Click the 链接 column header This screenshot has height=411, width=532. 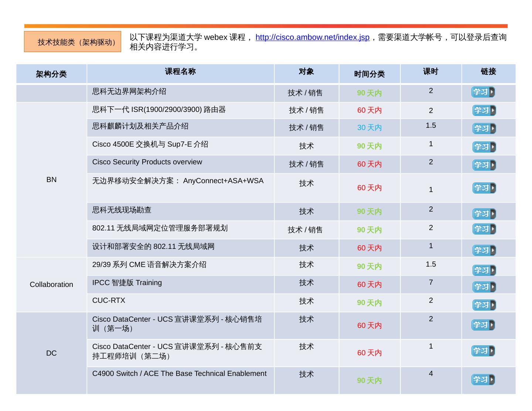(488, 74)
